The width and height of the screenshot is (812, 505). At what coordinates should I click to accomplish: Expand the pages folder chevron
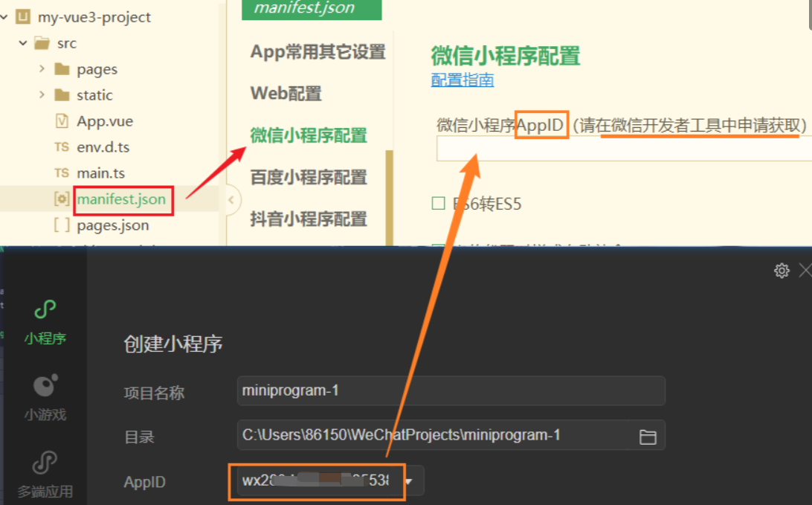(42, 68)
